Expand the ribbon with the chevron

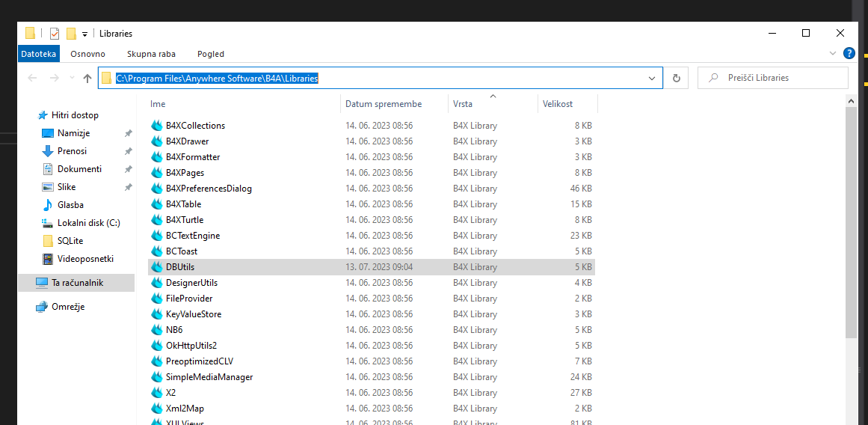(833, 54)
